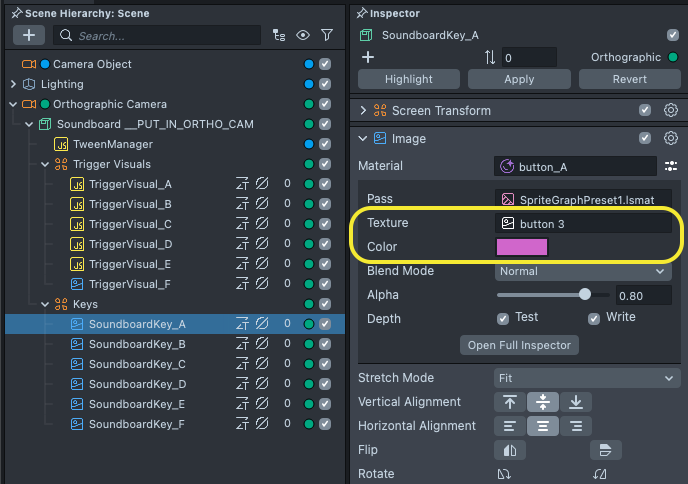The image size is (688, 484).
Task: Expand the Screen Transform component
Action: click(x=363, y=111)
